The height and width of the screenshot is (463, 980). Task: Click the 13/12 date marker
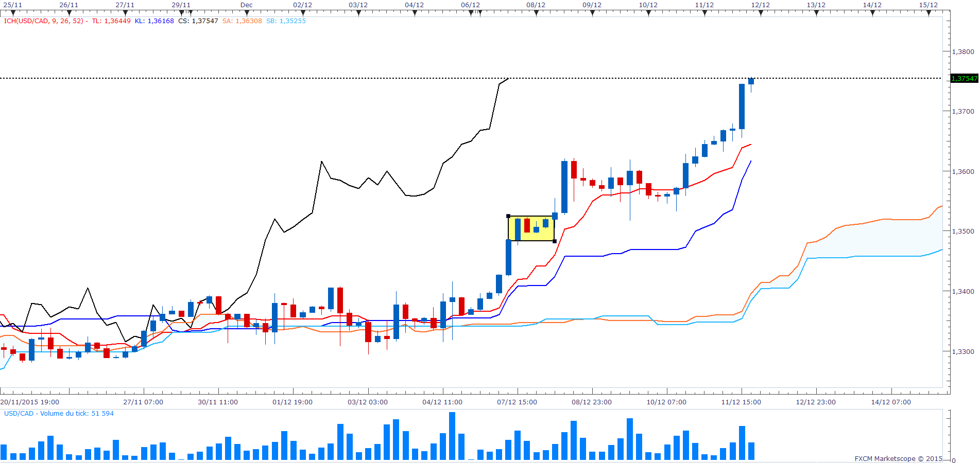(x=816, y=5)
